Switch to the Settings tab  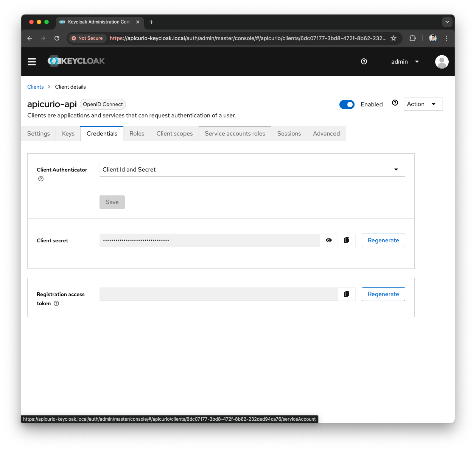coord(38,133)
